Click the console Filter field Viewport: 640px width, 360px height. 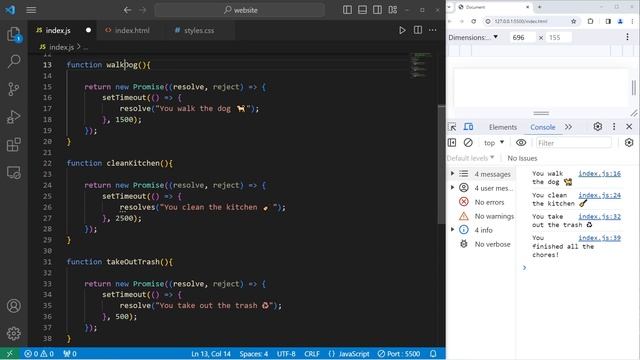pos(573,143)
